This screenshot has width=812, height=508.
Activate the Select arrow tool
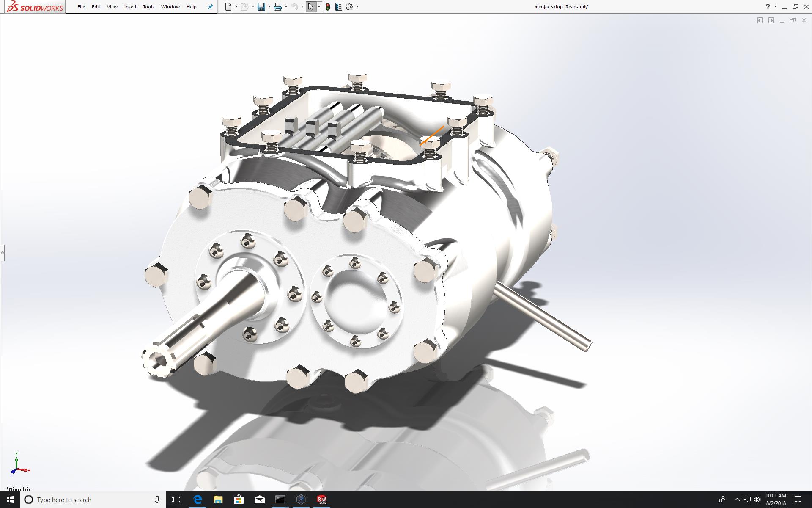(x=311, y=7)
